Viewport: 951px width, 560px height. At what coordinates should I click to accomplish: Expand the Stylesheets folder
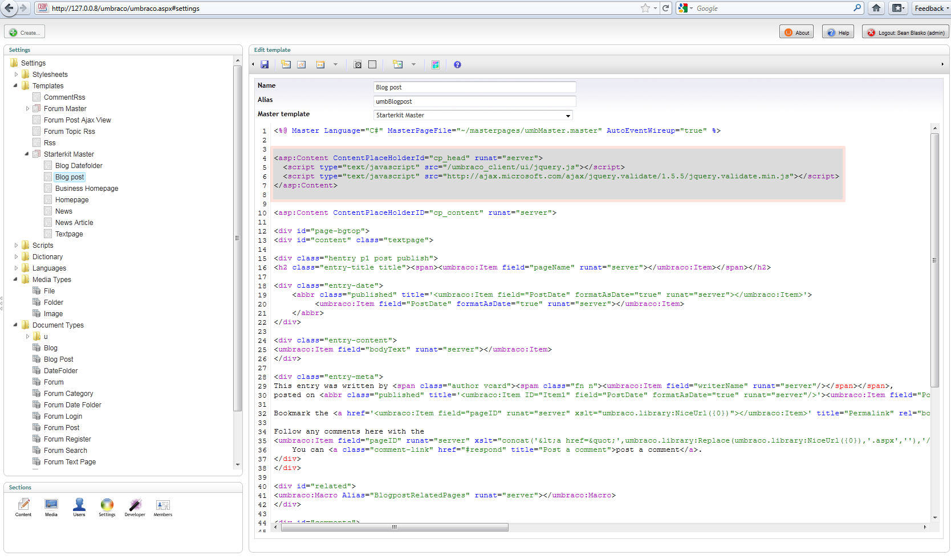[16, 75]
